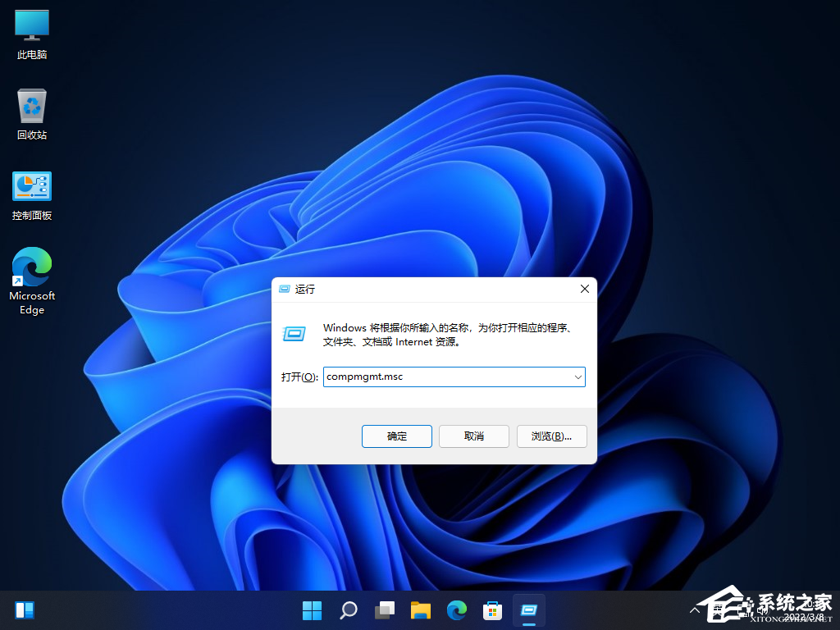Click inside the 打开(O) text field
Image resolution: width=840 pixels, height=630 pixels.
point(443,377)
